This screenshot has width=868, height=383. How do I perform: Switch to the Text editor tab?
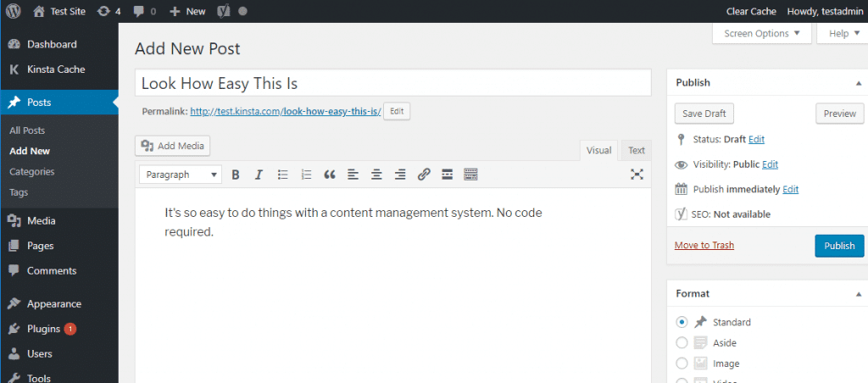(636, 150)
